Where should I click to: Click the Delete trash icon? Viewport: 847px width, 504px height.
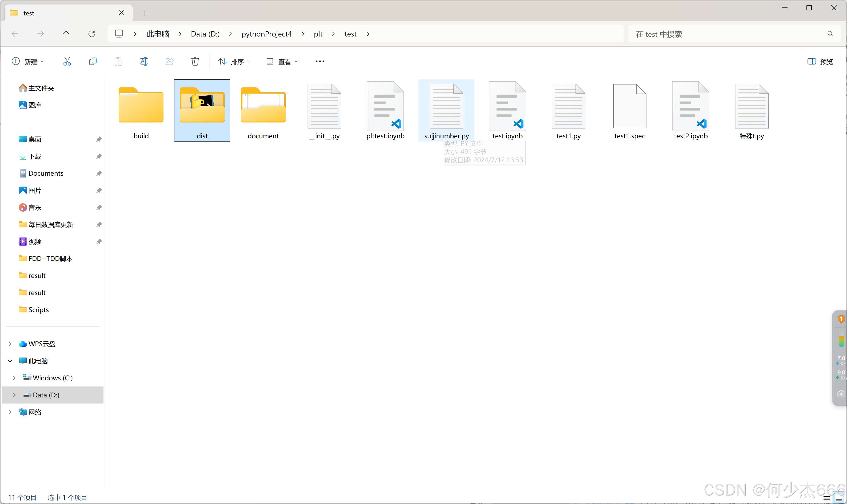[x=195, y=62]
